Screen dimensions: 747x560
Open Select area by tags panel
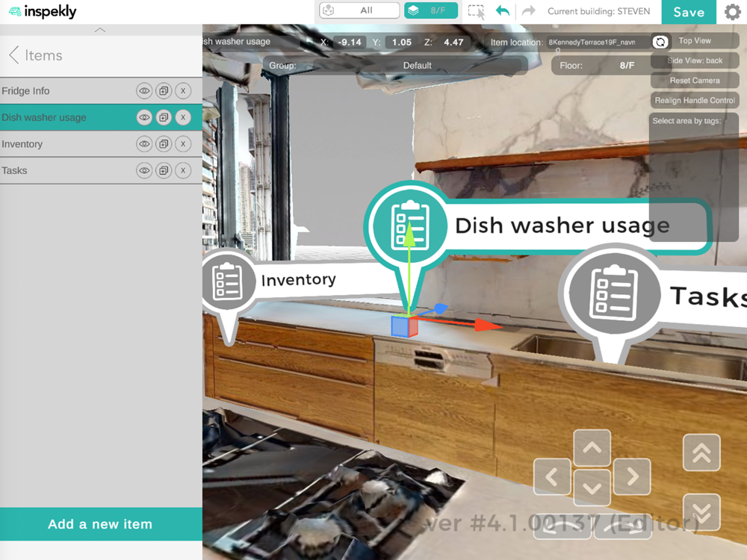(694, 177)
